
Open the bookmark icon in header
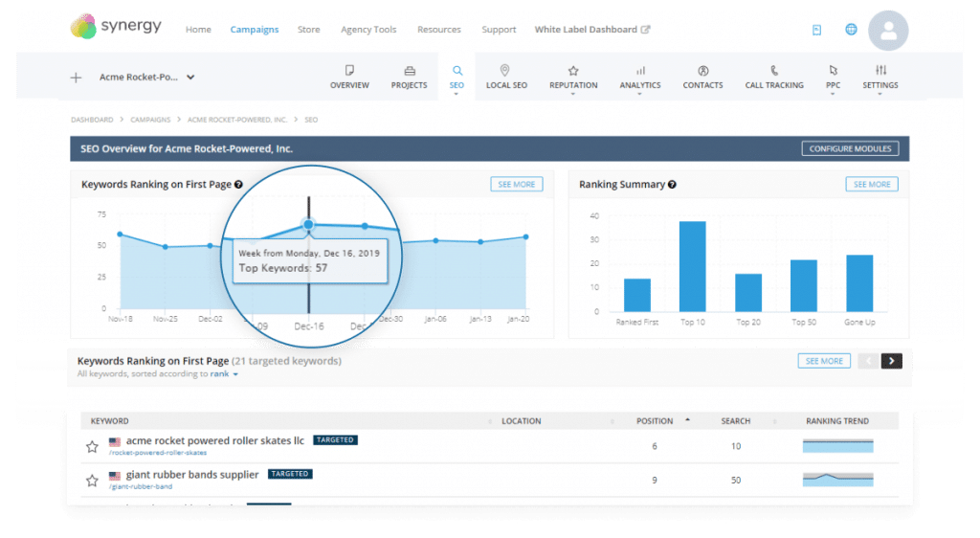click(817, 30)
